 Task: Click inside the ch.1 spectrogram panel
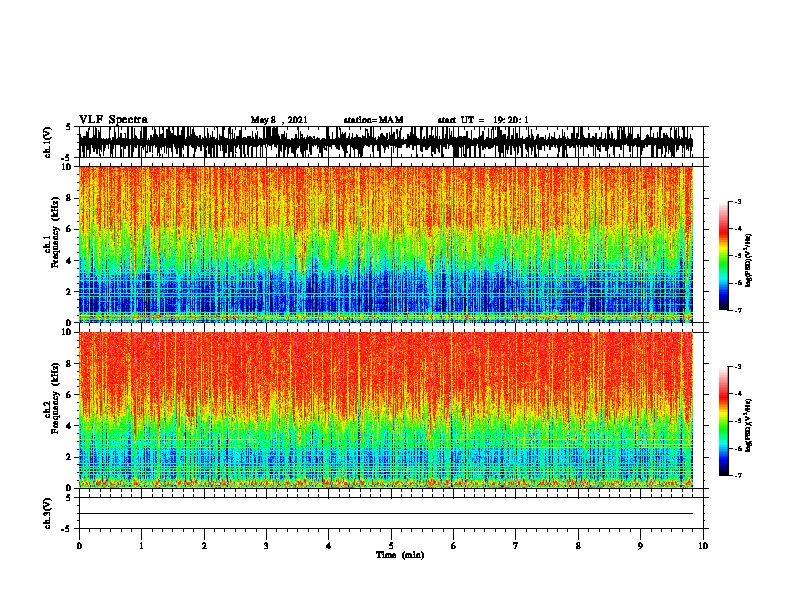pyautogui.click(x=386, y=244)
